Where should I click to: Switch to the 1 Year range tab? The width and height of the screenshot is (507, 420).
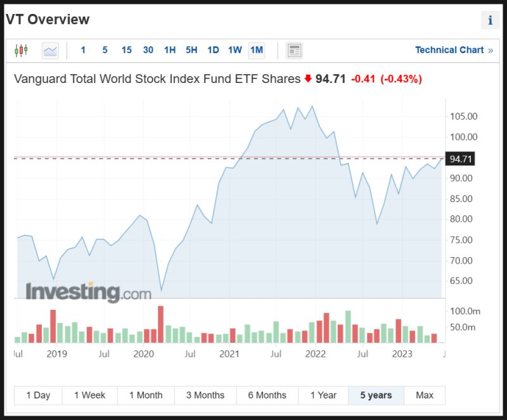click(x=323, y=395)
